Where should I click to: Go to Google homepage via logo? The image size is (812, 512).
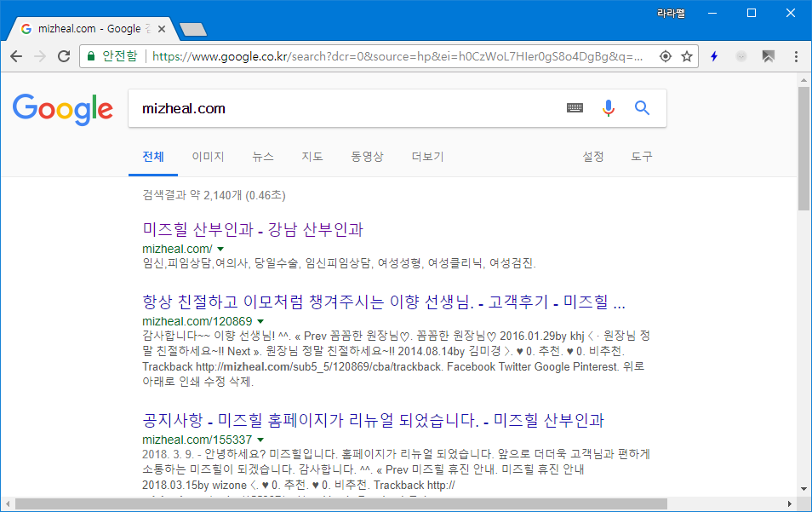(63, 109)
